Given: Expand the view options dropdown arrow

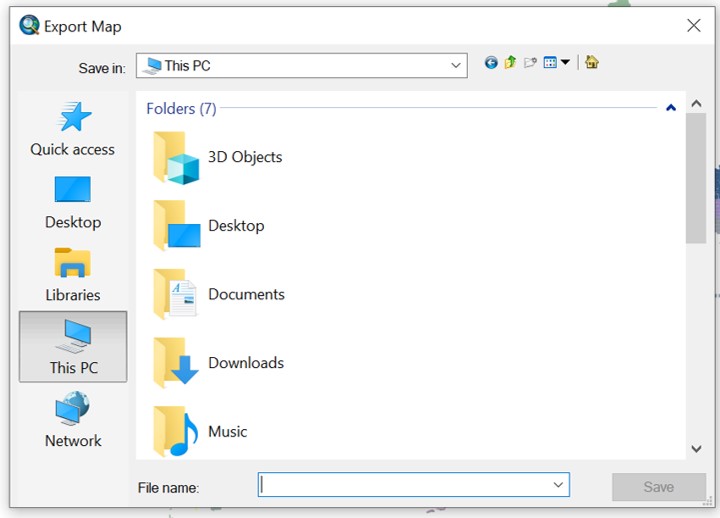Looking at the screenshot, I should pyautogui.click(x=565, y=62).
